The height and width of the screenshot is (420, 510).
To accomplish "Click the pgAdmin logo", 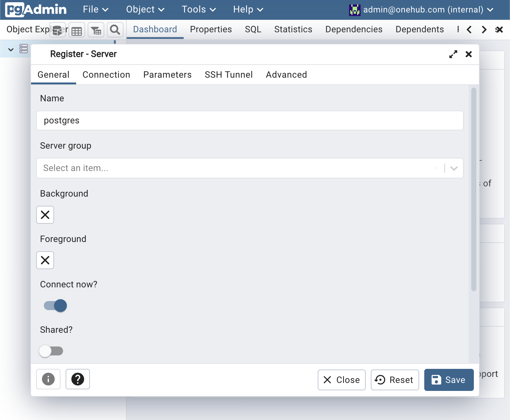I will click(36, 10).
